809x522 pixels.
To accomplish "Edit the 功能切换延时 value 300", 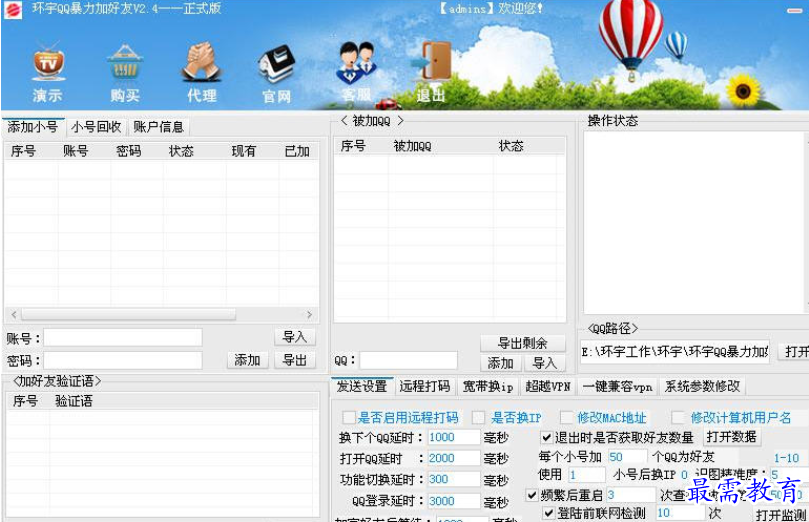I will tap(454, 479).
